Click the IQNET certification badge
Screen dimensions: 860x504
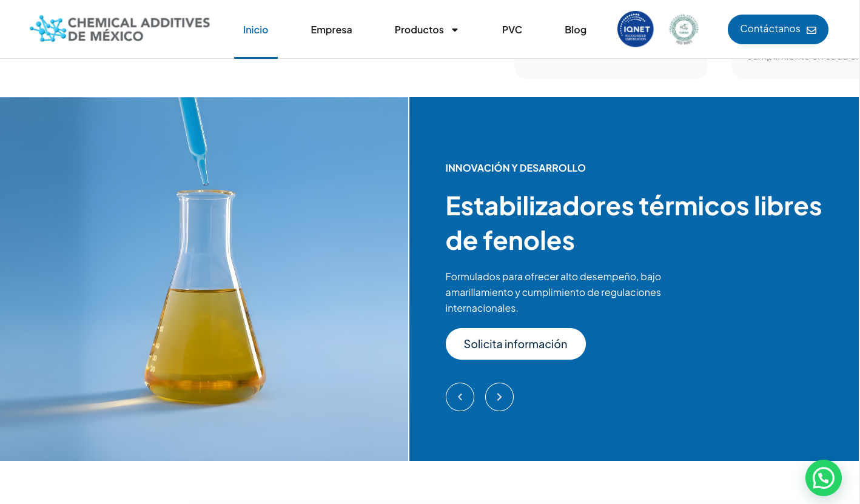pos(636,29)
